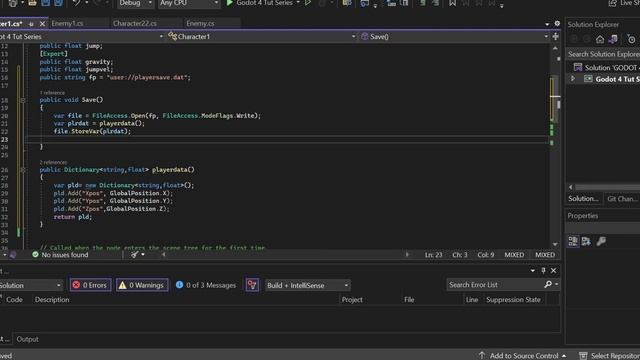640x360 pixels.
Task: Click Select Repository in status bar
Action: click(x=610, y=356)
